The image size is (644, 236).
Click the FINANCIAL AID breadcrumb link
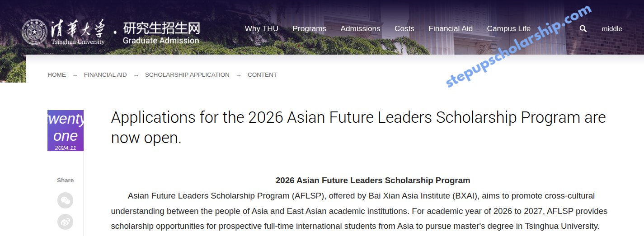tap(105, 75)
